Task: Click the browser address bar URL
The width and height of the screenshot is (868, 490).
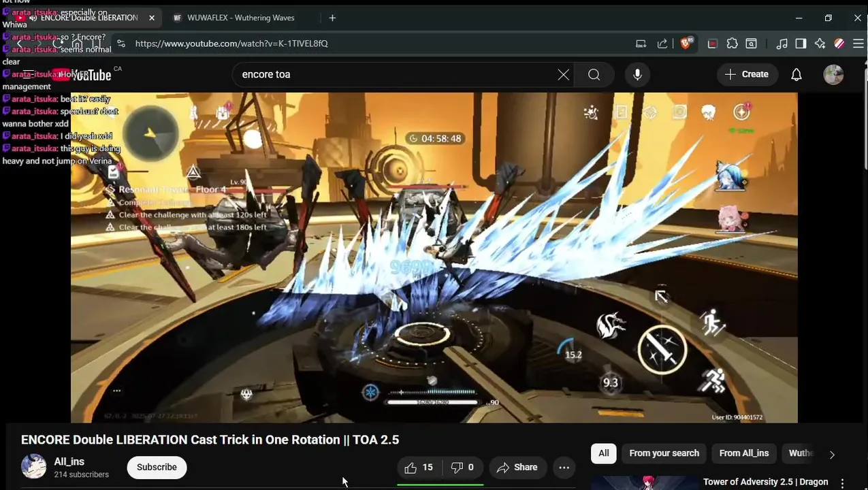Action: [231, 44]
